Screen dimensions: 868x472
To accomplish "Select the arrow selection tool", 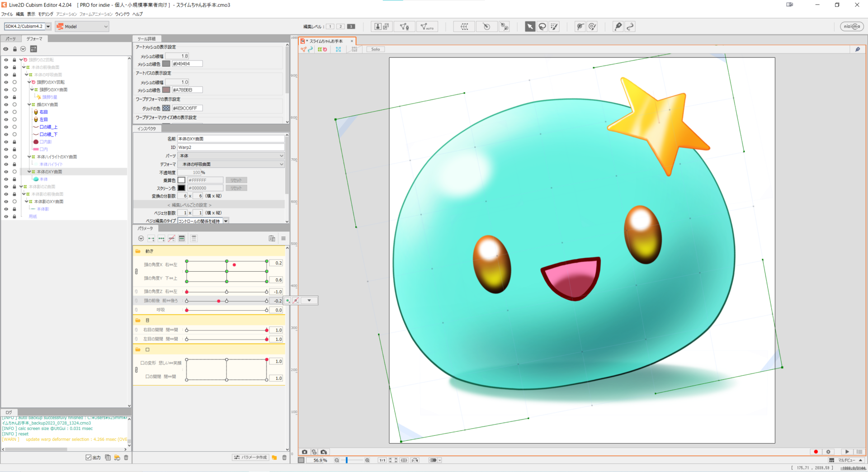I will 529,27.
